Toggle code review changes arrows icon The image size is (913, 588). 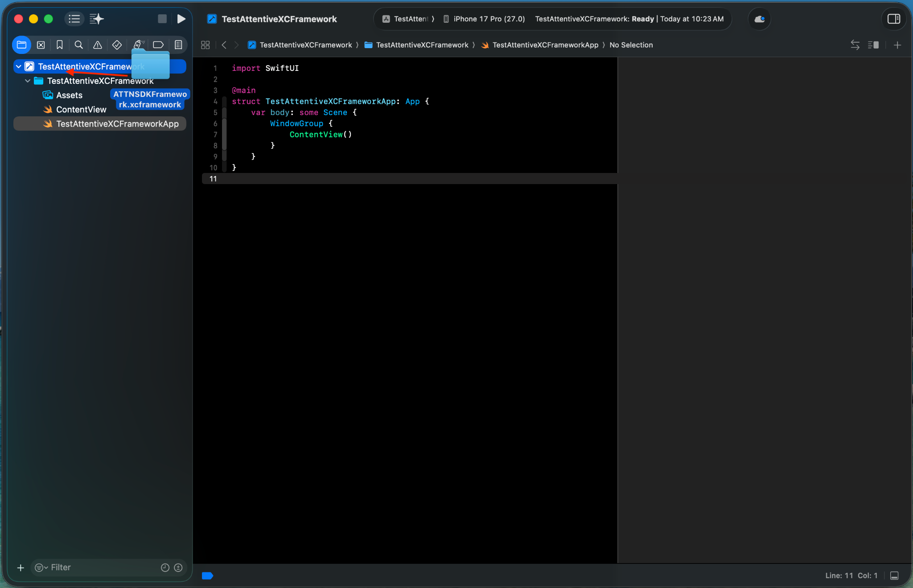pos(855,45)
